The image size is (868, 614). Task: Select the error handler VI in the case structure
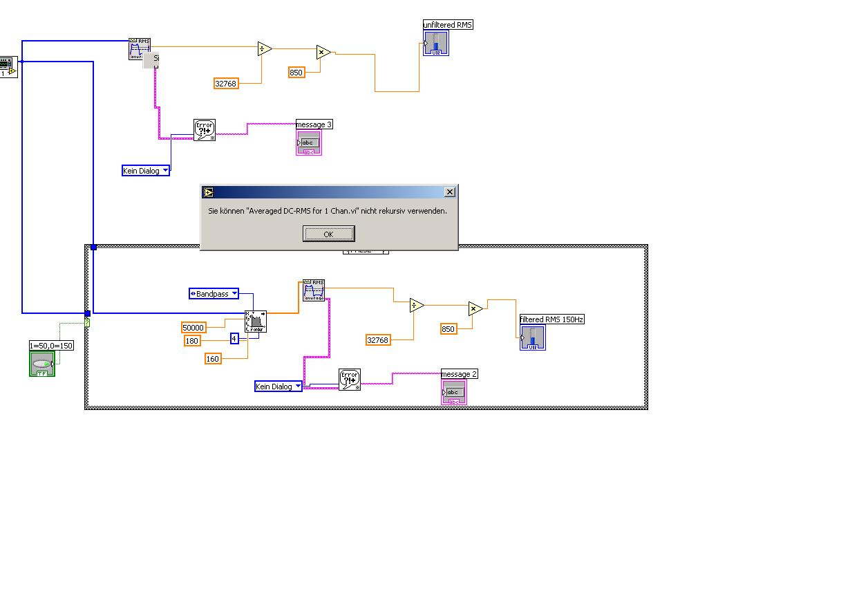tap(350, 380)
